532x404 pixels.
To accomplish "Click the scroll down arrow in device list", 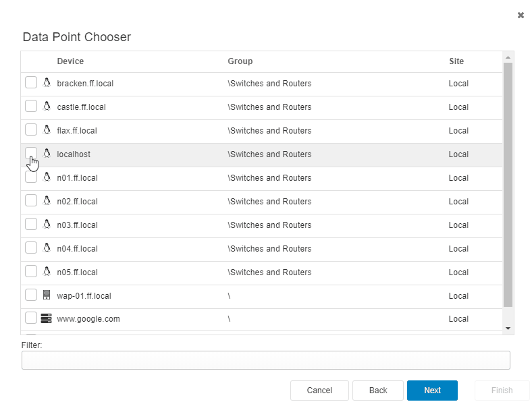I will coord(508,328).
